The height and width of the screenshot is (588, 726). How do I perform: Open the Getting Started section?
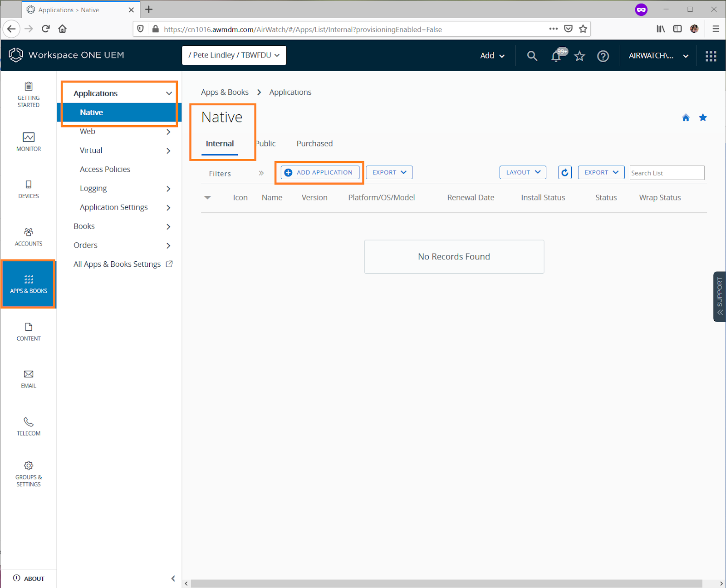coord(29,95)
